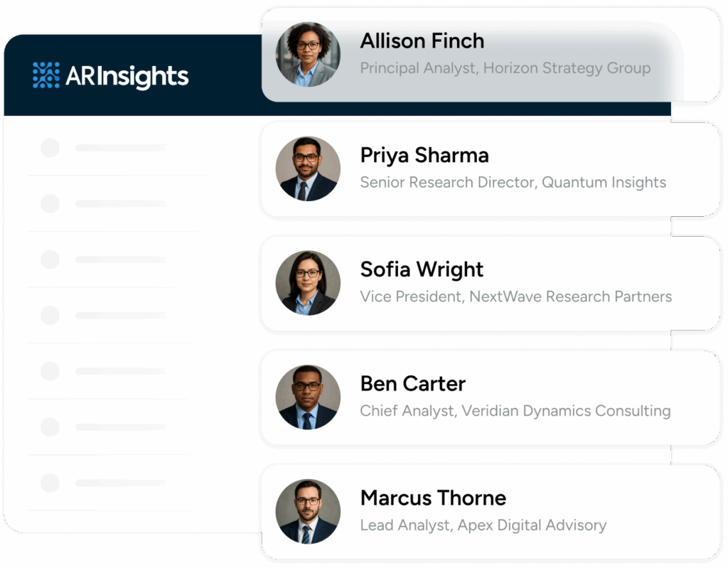Click the ARInsights logo icon
This screenshot has width=728, height=568.
(x=44, y=74)
